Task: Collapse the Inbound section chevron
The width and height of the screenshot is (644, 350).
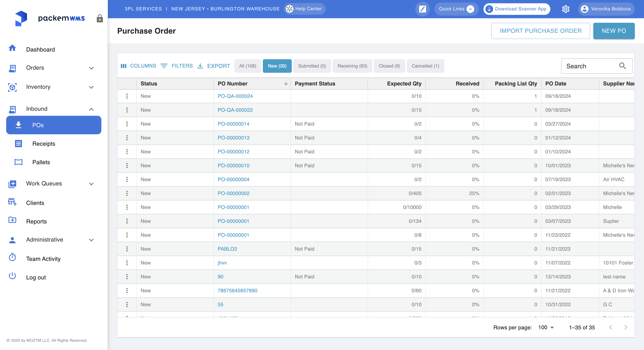Action: 91,109
